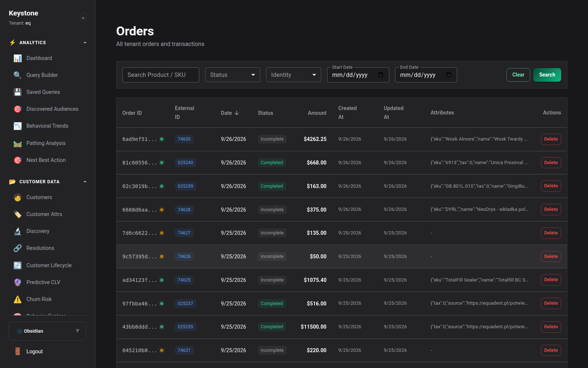Collapse the sidebar with the chevron button
Screen dimensions: 588x368
point(83,18)
